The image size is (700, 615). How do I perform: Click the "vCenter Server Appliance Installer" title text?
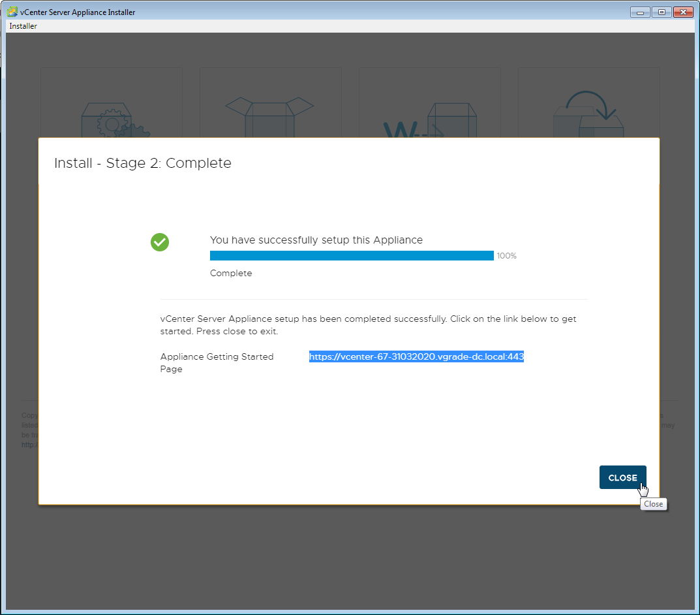pos(78,12)
